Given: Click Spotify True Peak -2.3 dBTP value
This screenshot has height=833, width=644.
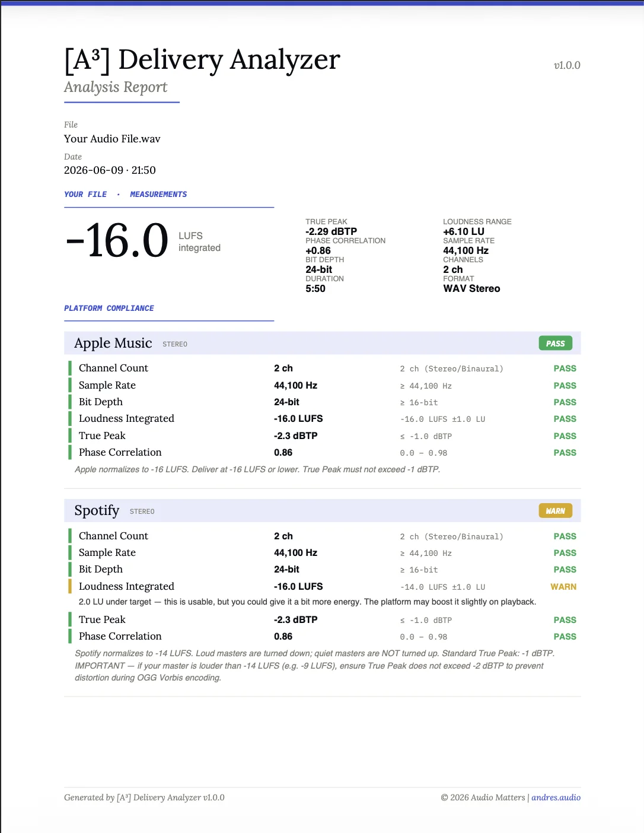Looking at the screenshot, I should [295, 619].
